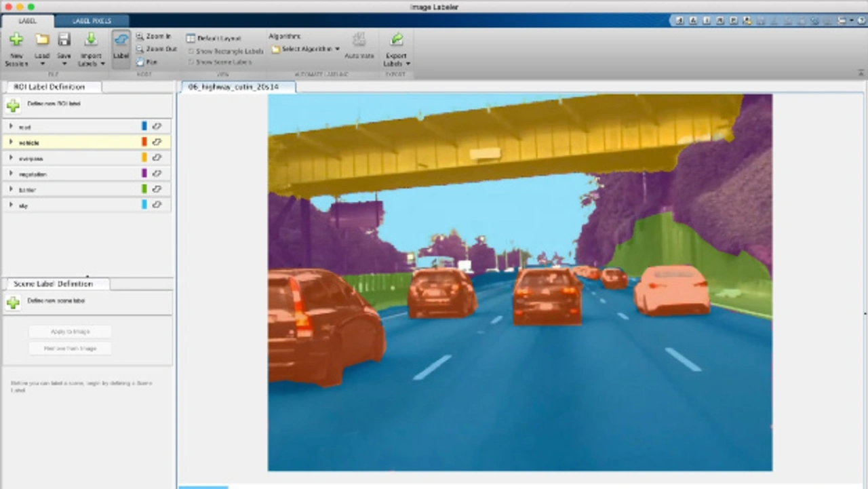Click the New Session icon

(16, 40)
